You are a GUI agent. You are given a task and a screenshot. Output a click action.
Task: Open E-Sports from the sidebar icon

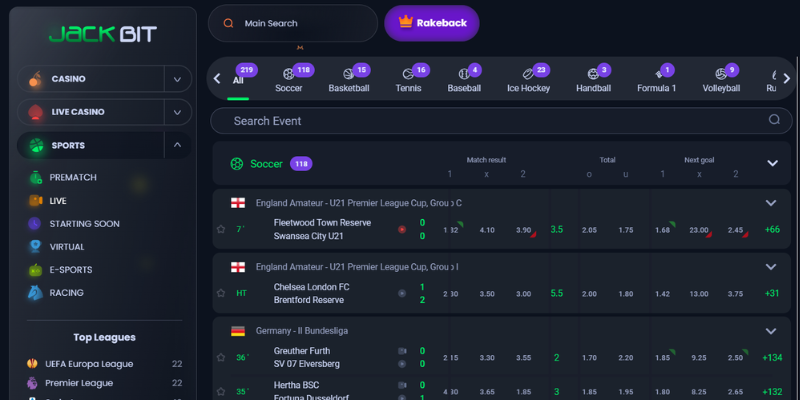(35, 270)
